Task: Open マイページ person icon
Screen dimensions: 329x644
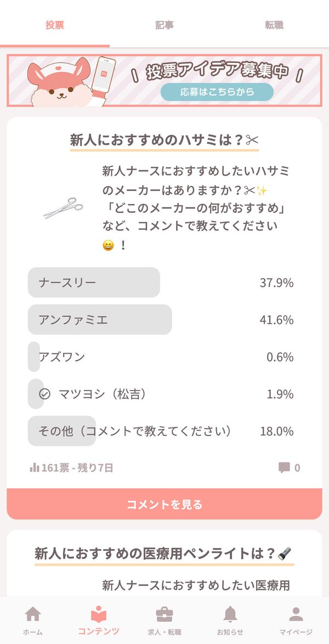Action: (x=296, y=614)
